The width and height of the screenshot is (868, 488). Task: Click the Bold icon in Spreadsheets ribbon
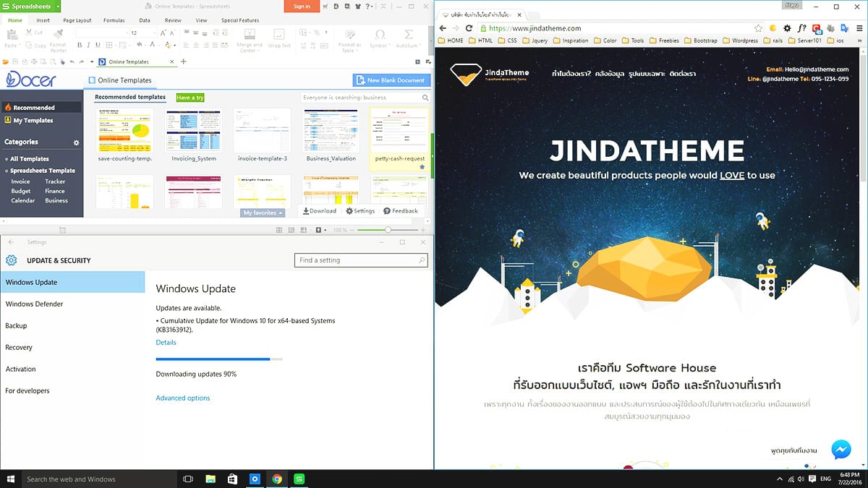(80, 45)
